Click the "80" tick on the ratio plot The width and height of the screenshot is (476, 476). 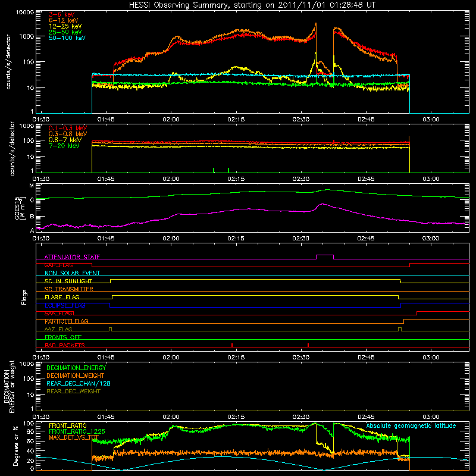pyautogui.click(x=30, y=431)
